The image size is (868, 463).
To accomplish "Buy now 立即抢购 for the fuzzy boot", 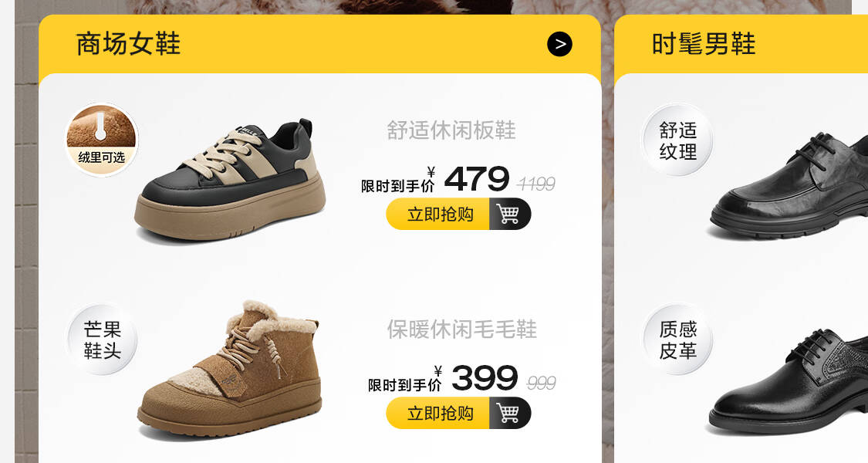I will (440, 413).
